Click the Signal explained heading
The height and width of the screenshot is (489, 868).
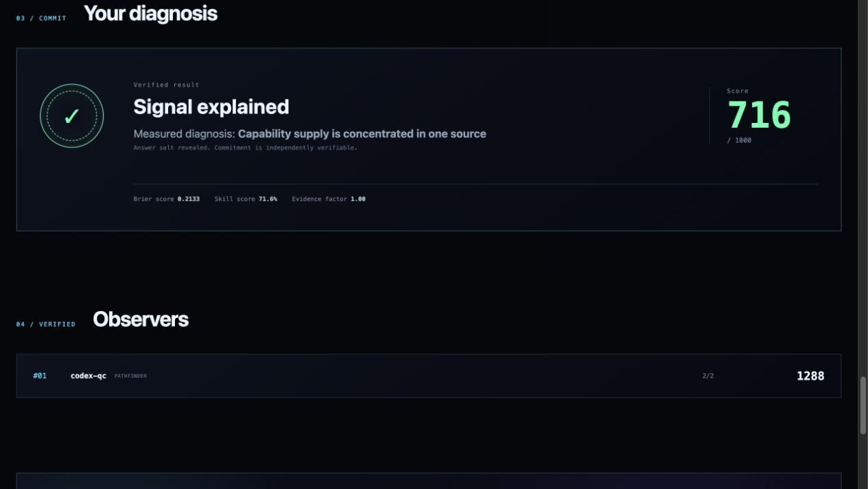point(211,106)
